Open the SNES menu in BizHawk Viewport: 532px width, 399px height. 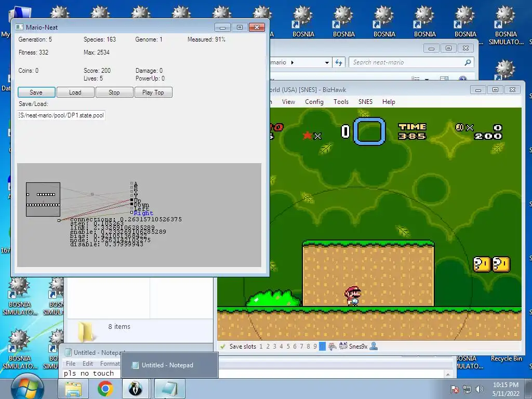365,102
